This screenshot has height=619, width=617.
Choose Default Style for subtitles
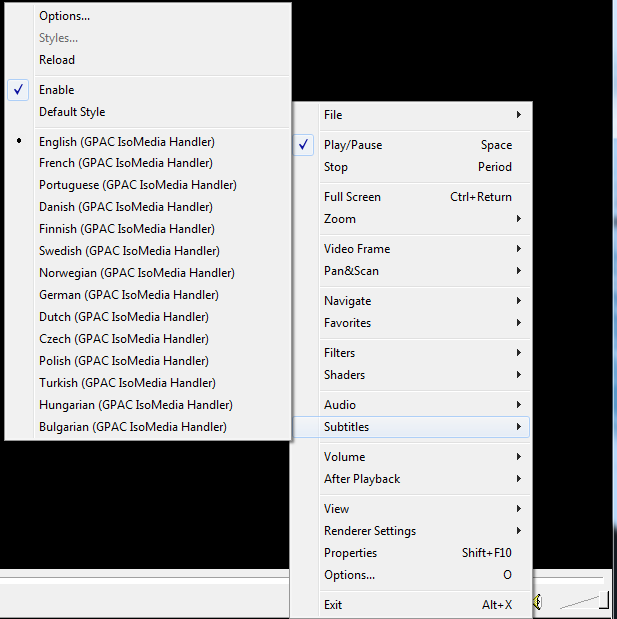(x=148, y=112)
